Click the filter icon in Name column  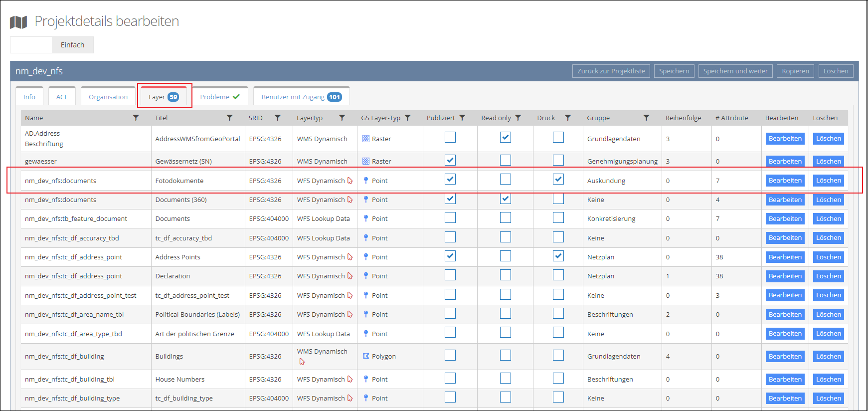pyautogui.click(x=136, y=118)
